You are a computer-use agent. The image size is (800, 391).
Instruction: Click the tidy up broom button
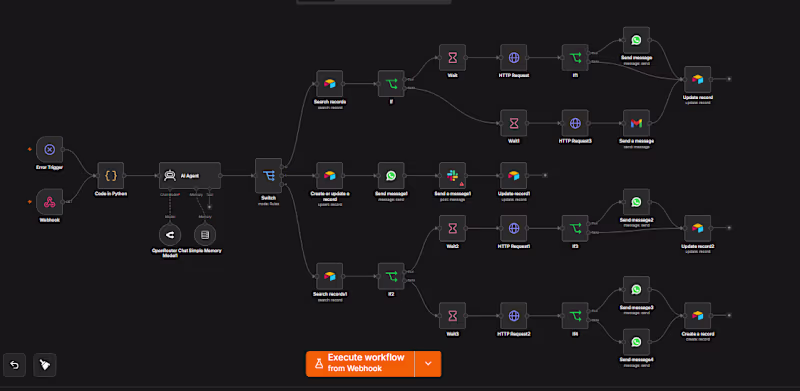[x=45, y=365]
